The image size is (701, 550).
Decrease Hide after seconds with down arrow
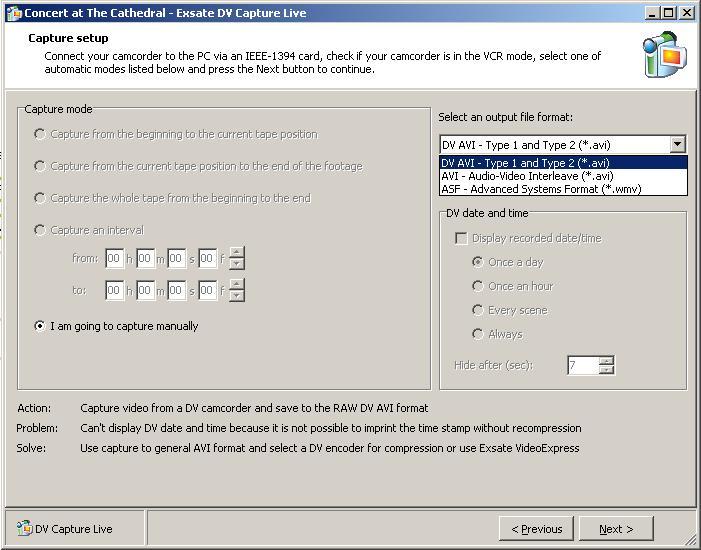pyautogui.click(x=607, y=370)
